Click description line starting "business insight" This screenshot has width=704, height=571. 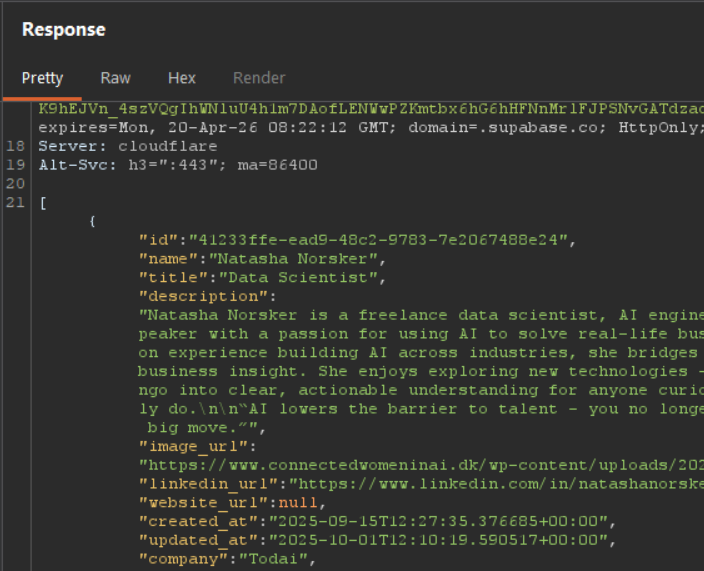(421, 371)
